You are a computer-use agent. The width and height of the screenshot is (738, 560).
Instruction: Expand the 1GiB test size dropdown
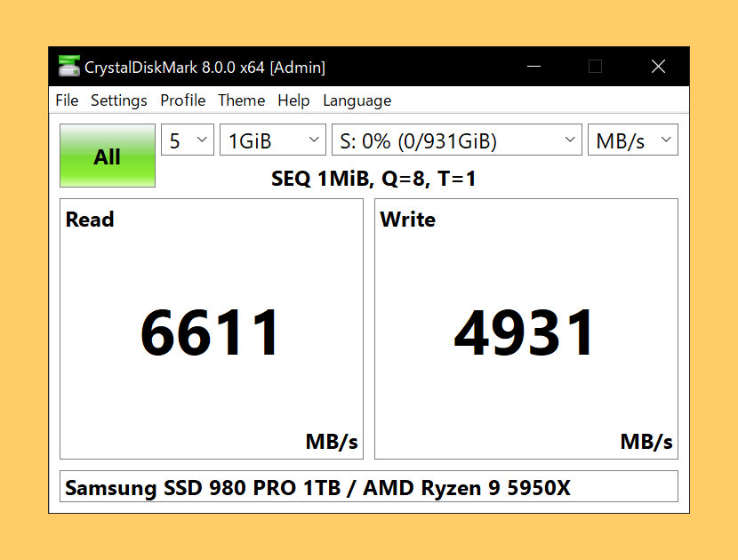[x=272, y=140]
